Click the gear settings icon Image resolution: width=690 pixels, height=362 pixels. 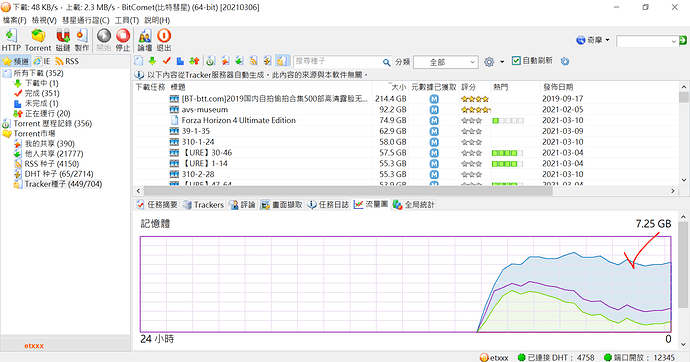click(489, 62)
